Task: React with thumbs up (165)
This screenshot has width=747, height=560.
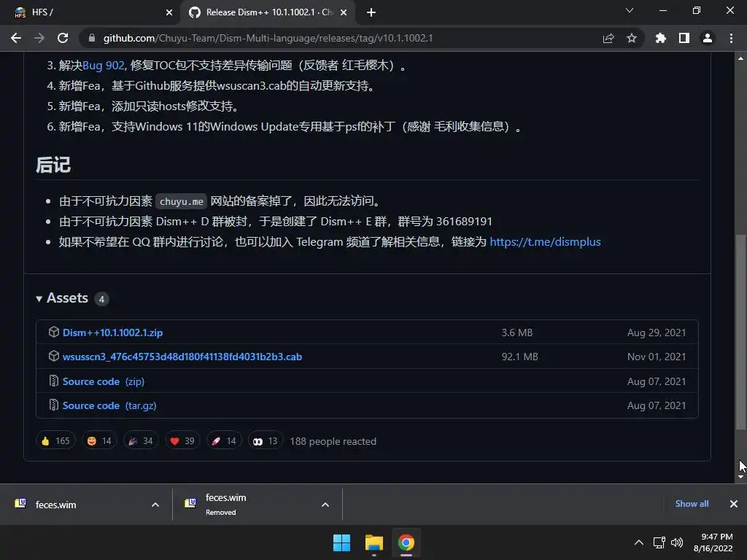Action: pyautogui.click(x=55, y=441)
